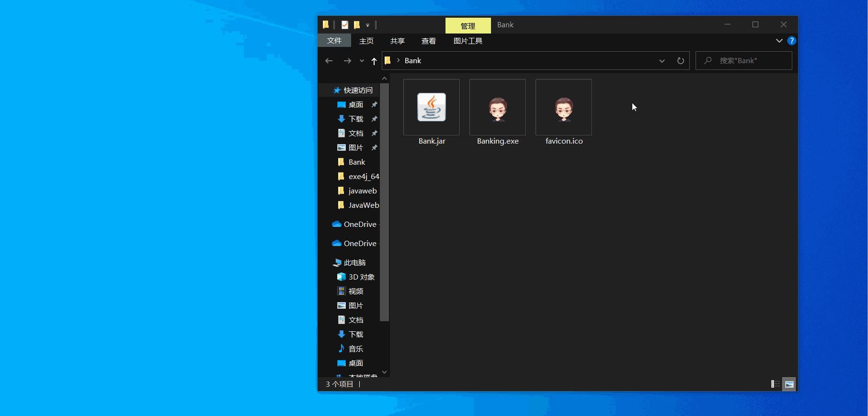Refresh the Bank folder view
Image resolution: width=868 pixels, height=416 pixels.
(x=680, y=61)
